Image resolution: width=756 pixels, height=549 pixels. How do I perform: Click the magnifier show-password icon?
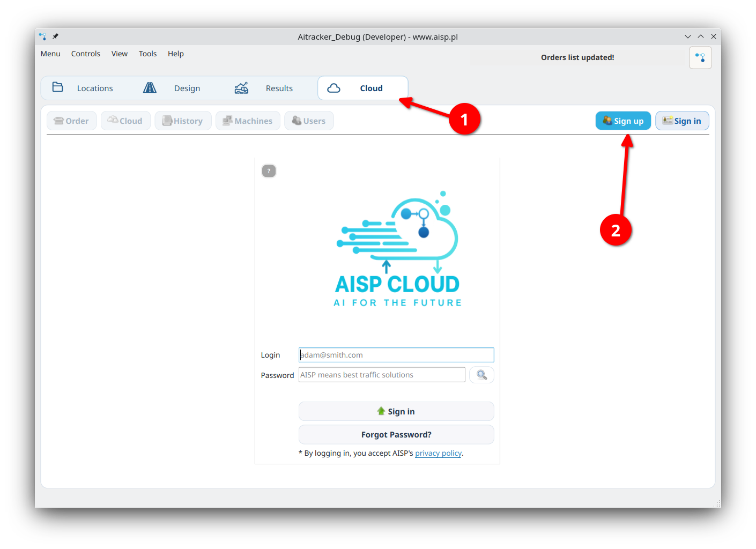[x=481, y=375]
